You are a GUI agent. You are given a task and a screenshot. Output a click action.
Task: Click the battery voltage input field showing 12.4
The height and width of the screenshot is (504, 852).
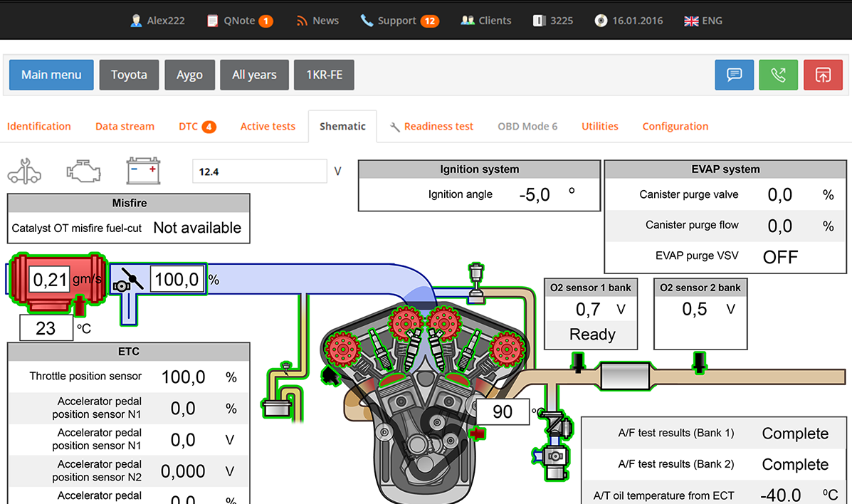coord(259,172)
